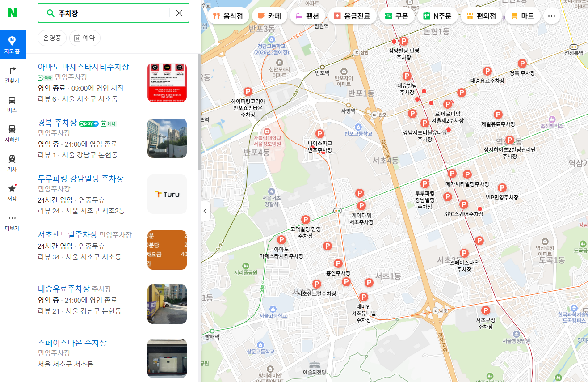Clear the 주차장 search with the X
The image size is (588, 382).
[x=179, y=13]
